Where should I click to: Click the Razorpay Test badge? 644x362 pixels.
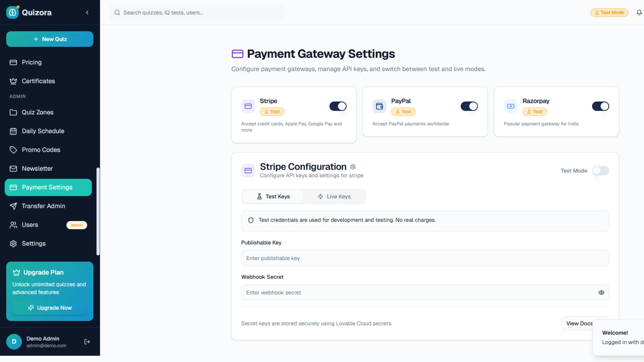coord(535,112)
